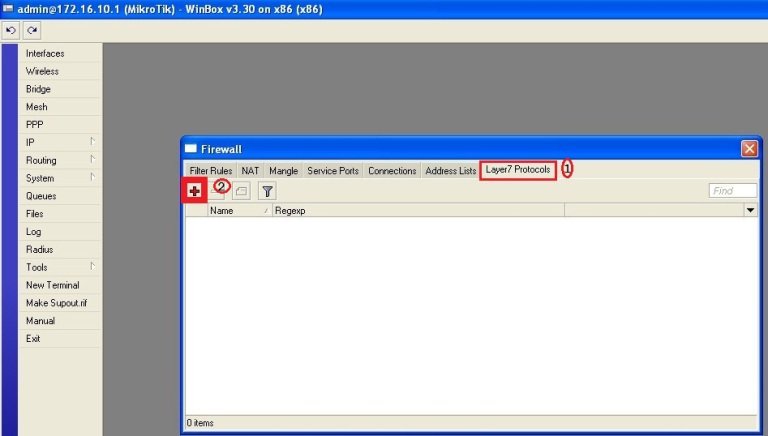This screenshot has width=768, height=436.
Task: Open Queues from the sidebar menu
Action: [x=60, y=196]
